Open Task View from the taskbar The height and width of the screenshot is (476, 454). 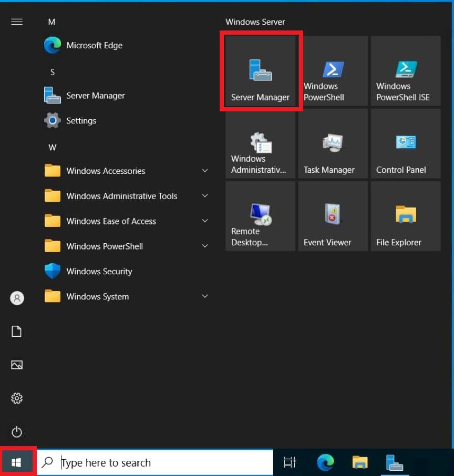tap(290, 462)
